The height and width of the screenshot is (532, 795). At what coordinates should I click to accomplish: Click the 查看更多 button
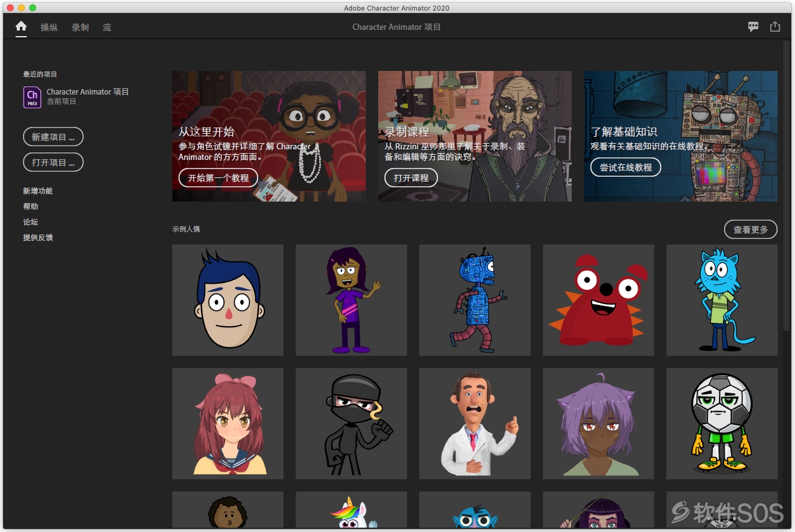coord(751,230)
